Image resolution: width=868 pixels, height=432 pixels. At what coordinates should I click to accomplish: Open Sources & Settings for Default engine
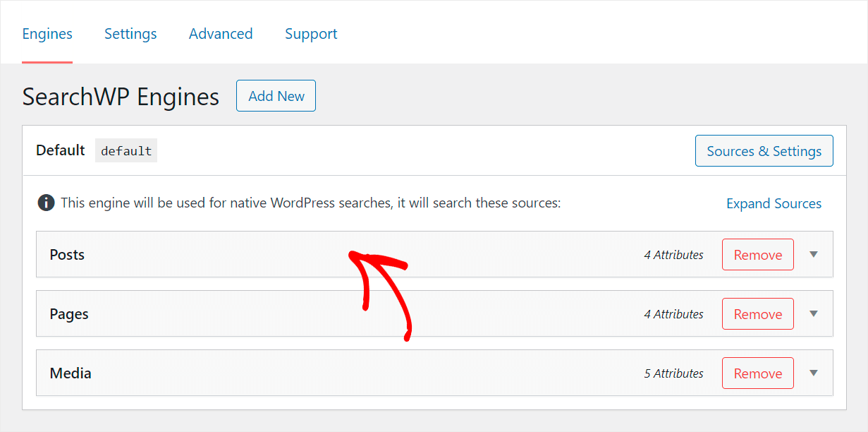coord(764,151)
